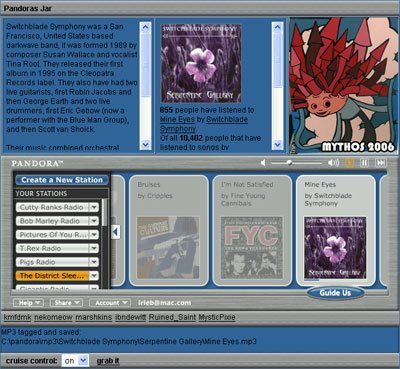Viewport: 400px width, 369px height.
Task: Click the grab it link
Action: [x=108, y=361]
